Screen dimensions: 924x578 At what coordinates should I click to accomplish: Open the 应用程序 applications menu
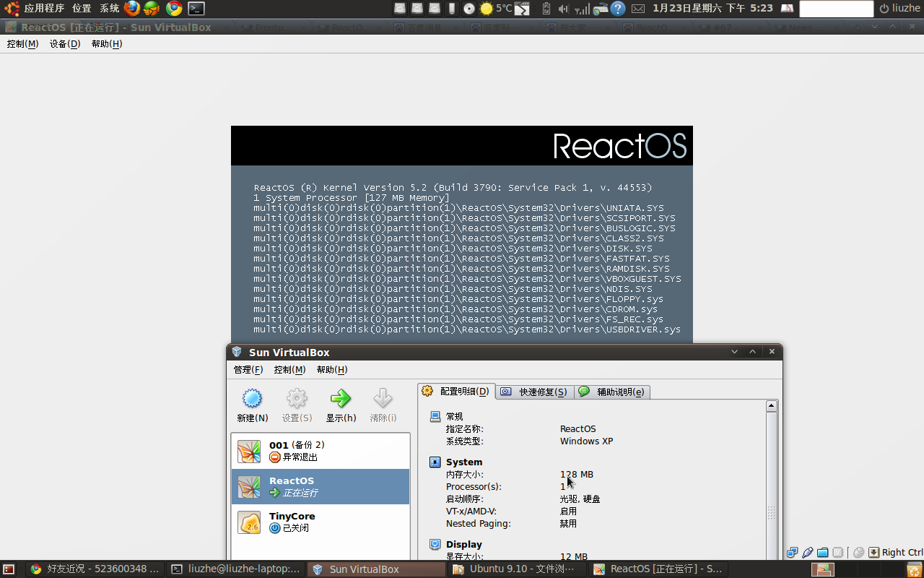coord(43,9)
